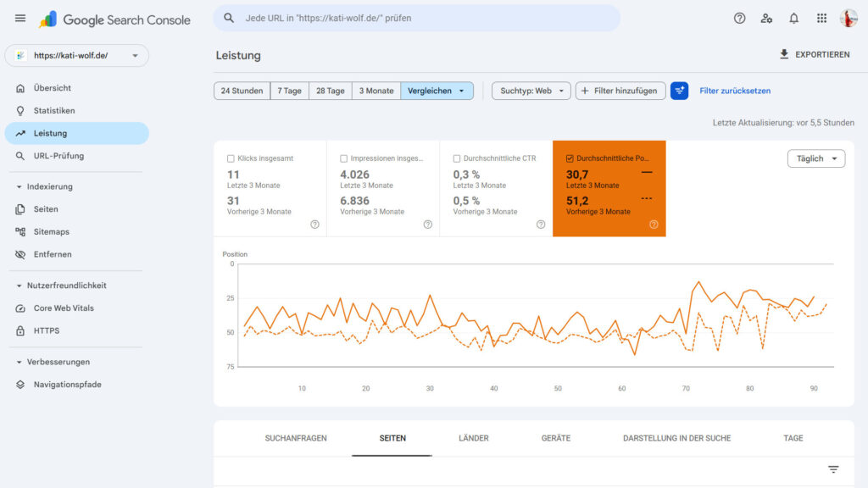Screen dimensions: 868x488
Task: Enable the Impressionen insgesamt checkbox
Action: [343, 158]
